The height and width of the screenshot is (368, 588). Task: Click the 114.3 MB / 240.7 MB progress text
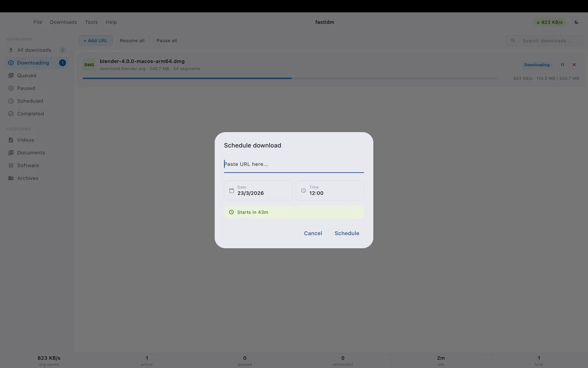[557, 78]
